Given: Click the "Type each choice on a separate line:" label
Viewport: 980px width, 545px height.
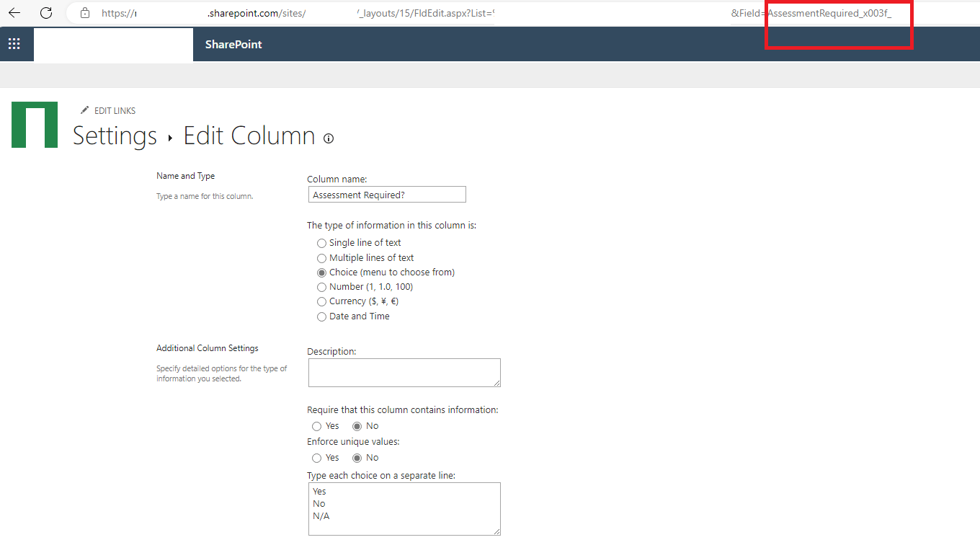Looking at the screenshot, I should 381,476.
